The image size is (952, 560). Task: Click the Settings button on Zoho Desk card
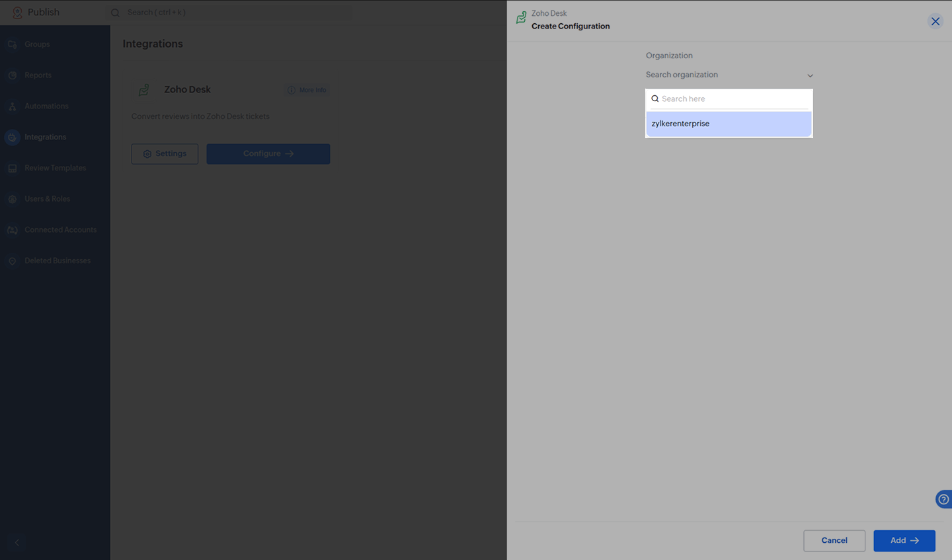(x=165, y=154)
